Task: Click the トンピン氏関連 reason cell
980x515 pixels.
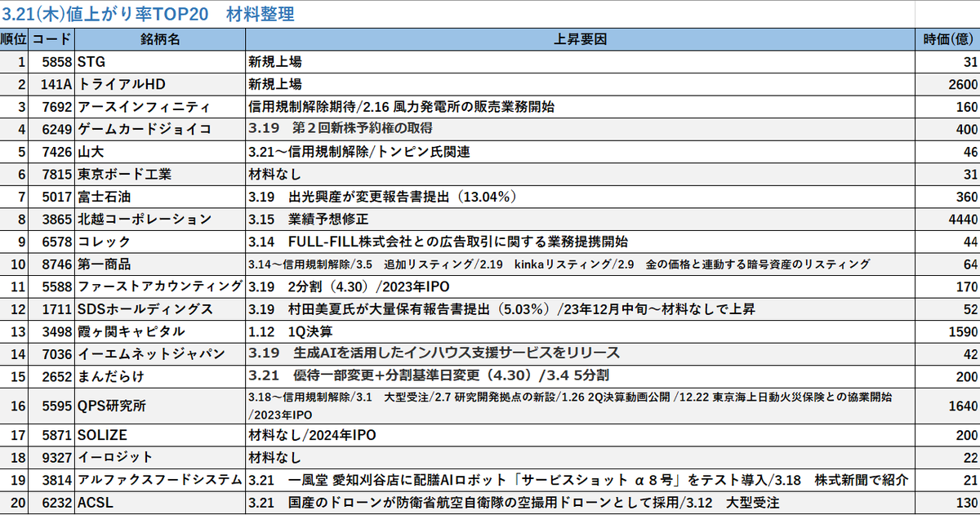Action: point(579,151)
